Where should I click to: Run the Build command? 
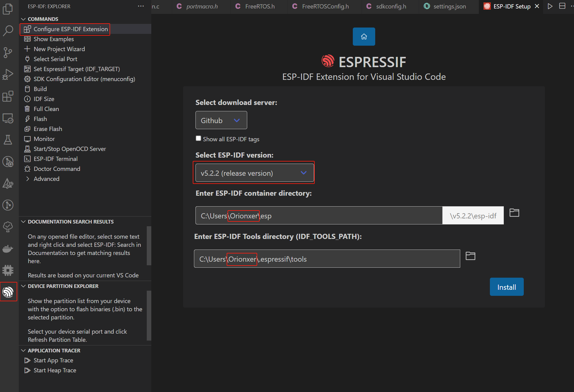[x=85, y=89]
